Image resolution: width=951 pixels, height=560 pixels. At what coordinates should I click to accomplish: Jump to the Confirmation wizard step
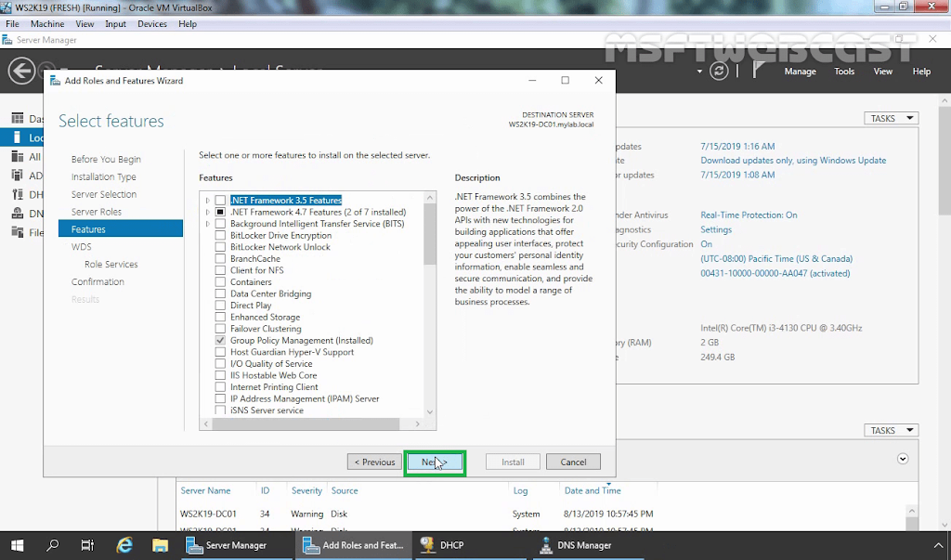(x=98, y=281)
